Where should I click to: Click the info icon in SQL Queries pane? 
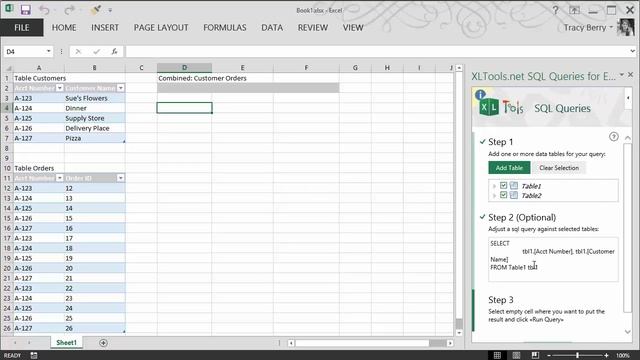click(480, 95)
